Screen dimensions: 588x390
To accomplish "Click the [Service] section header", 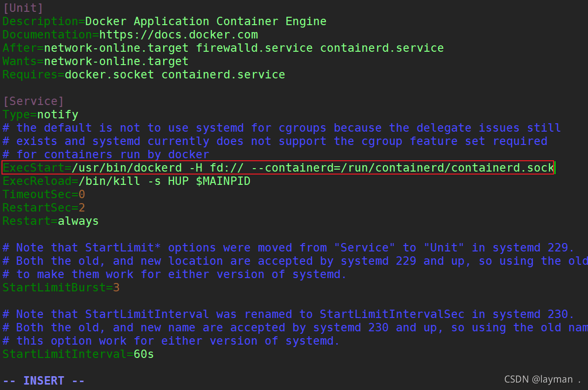I will [34, 101].
